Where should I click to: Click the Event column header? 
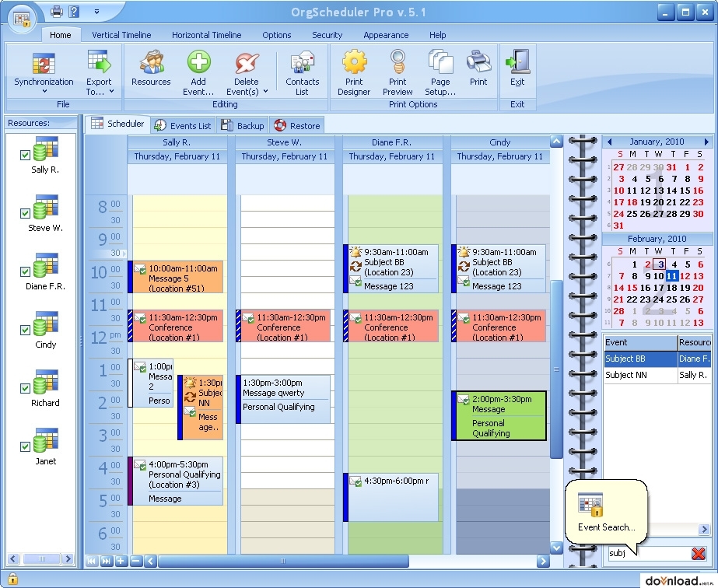(640, 342)
